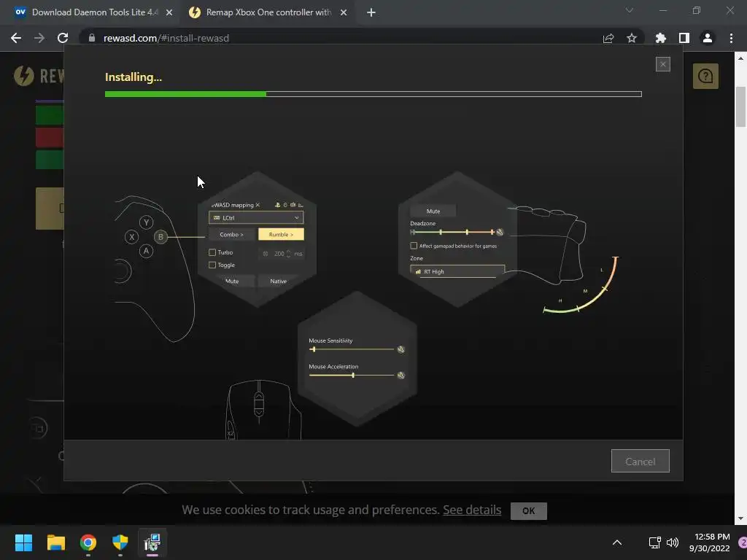
Task: Go back to the previous page
Action: coord(16,38)
